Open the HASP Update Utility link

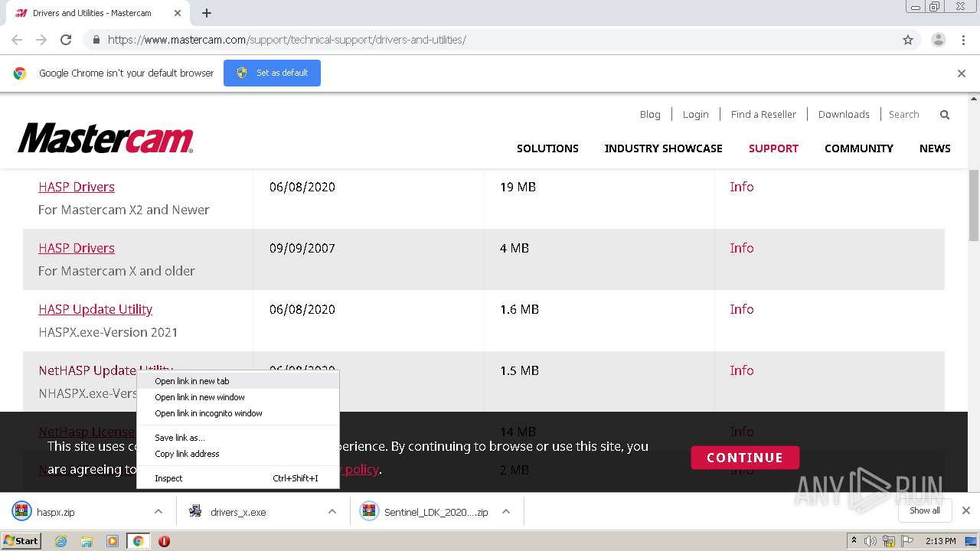[x=96, y=309]
